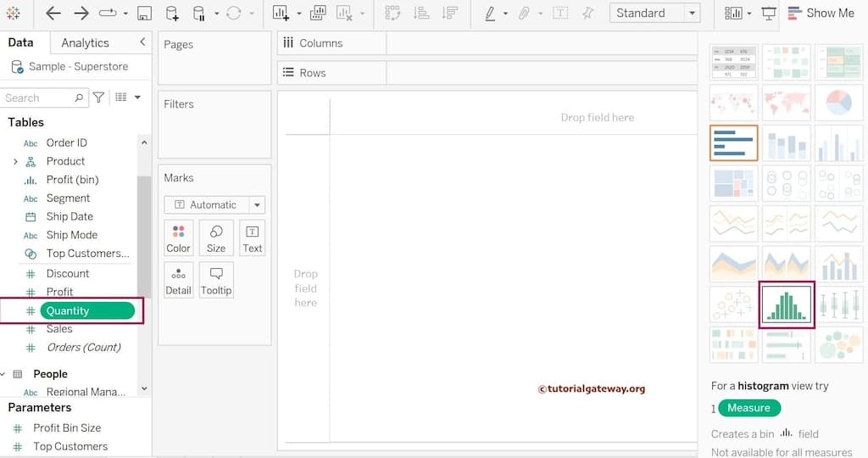
Task: Switch to the Analytics tab
Action: point(85,42)
